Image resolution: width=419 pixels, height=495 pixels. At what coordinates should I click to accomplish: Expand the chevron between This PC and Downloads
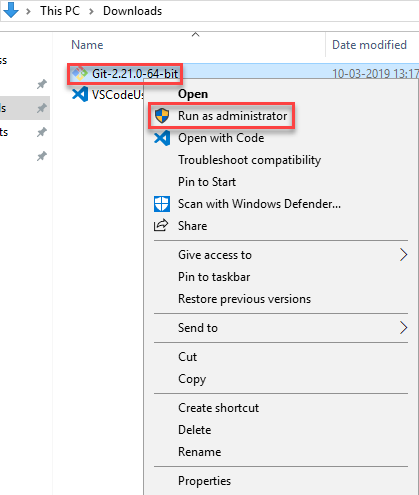[91, 11]
